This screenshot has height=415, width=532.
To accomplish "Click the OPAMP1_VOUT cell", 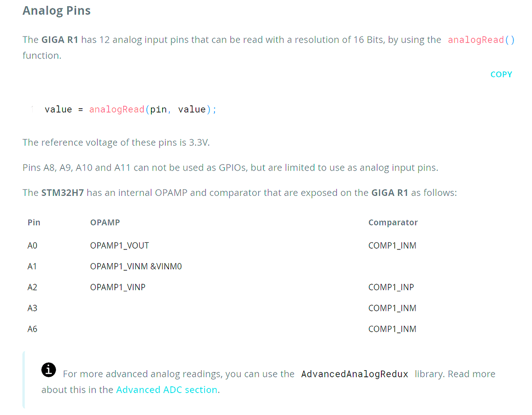I will (120, 245).
